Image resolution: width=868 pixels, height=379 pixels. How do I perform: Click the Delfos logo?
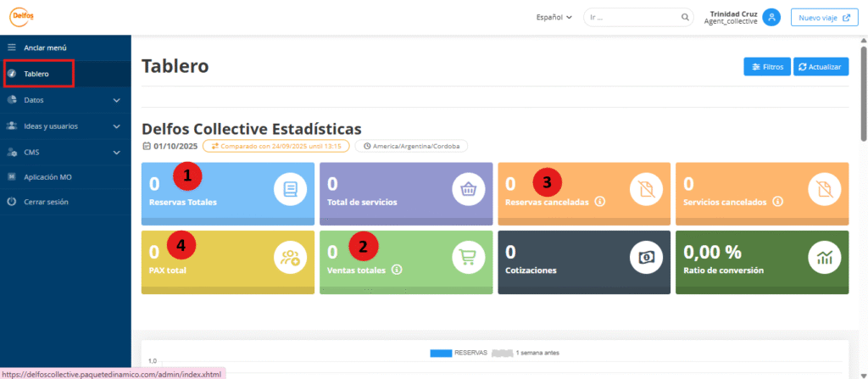pyautogui.click(x=22, y=17)
